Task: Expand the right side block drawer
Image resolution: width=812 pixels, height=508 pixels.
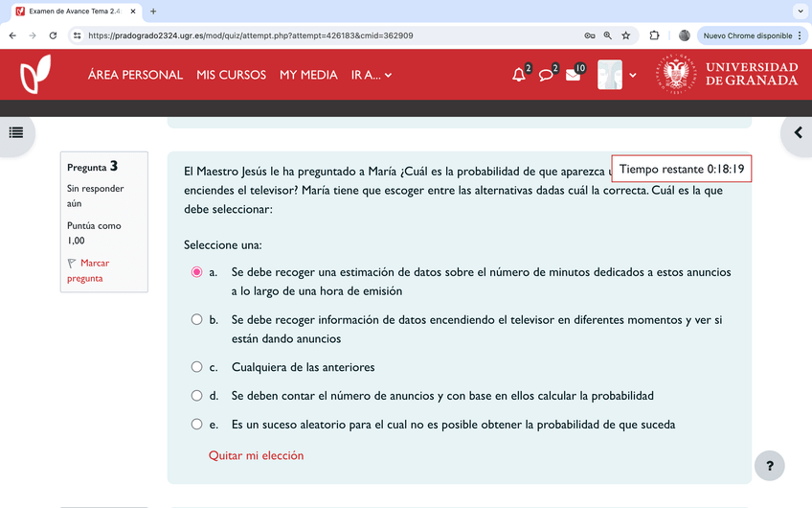Action: coord(798,132)
